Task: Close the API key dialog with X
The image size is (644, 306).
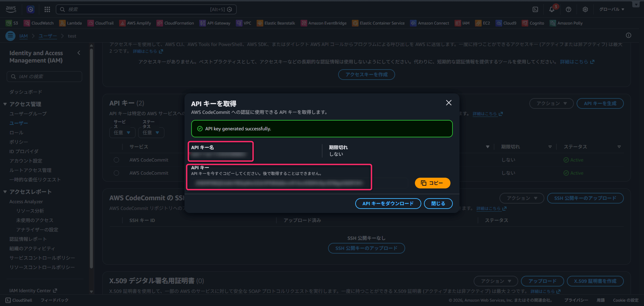Action: coord(448,103)
